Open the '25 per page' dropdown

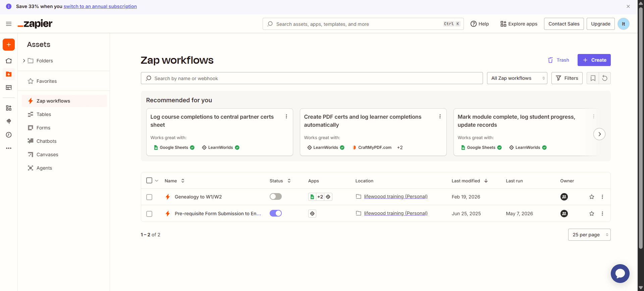tap(589, 235)
